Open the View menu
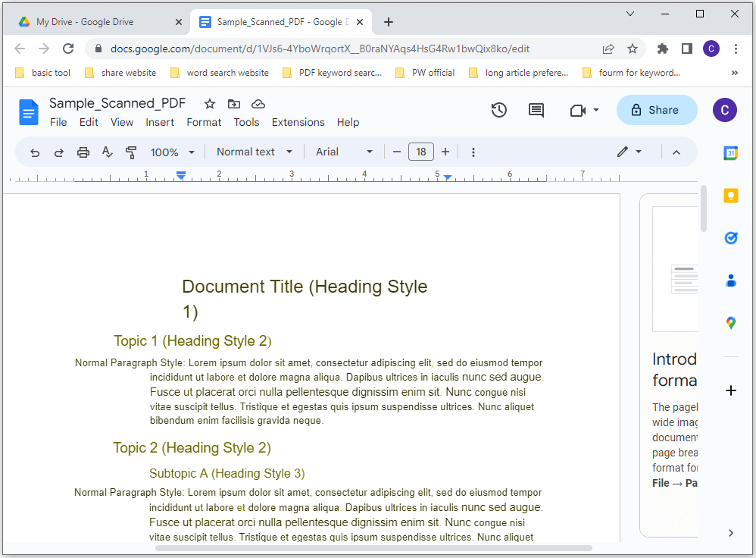 pos(121,123)
